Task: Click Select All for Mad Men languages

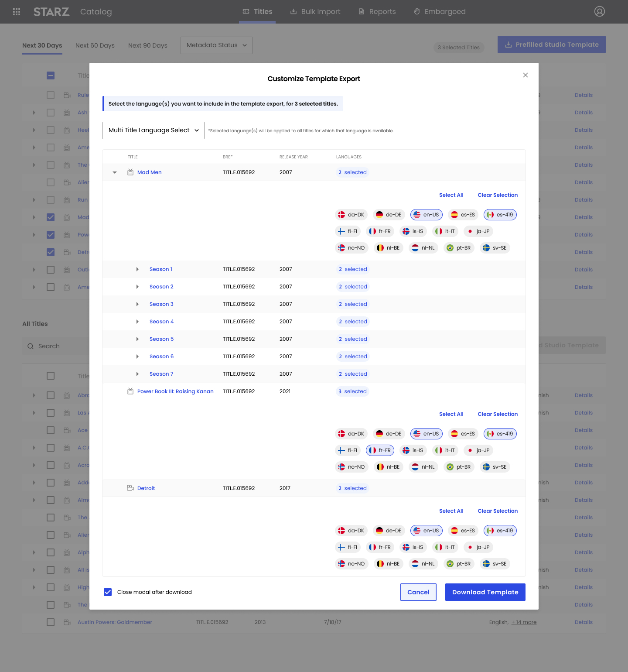Action: pos(451,195)
